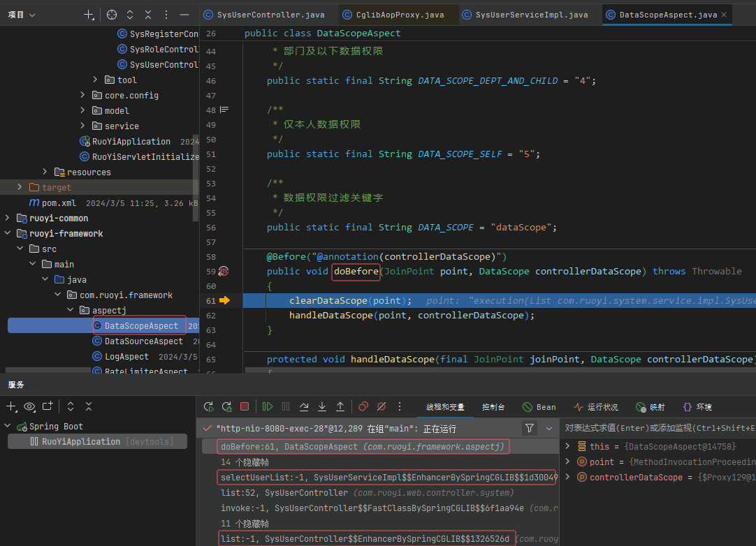The width and height of the screenshot is (756, 546).
Task: Select the doBefore:61 stack frame
Action: [x=380, y=447]
